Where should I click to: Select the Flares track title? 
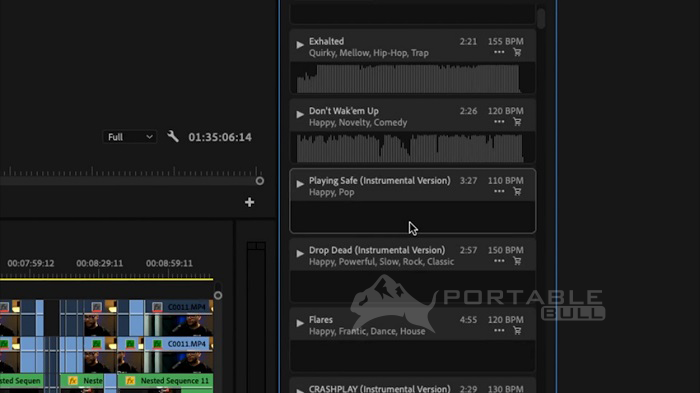click(321, 320)
